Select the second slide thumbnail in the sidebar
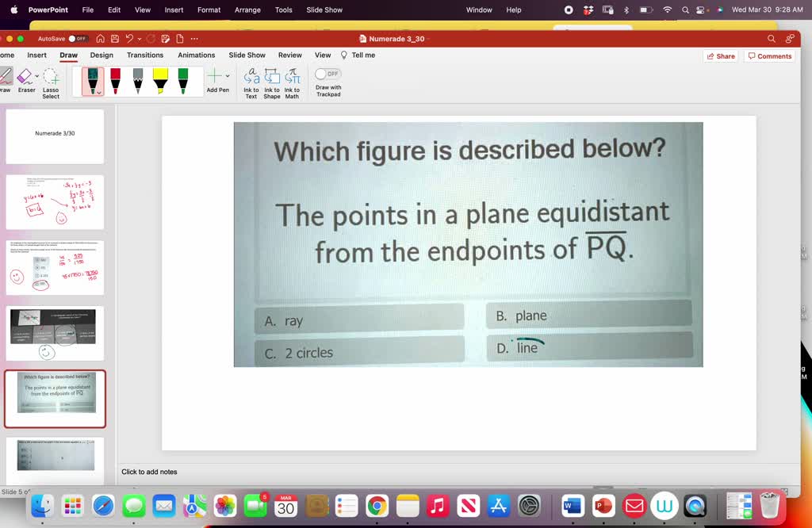 click(x=55, y=201)
